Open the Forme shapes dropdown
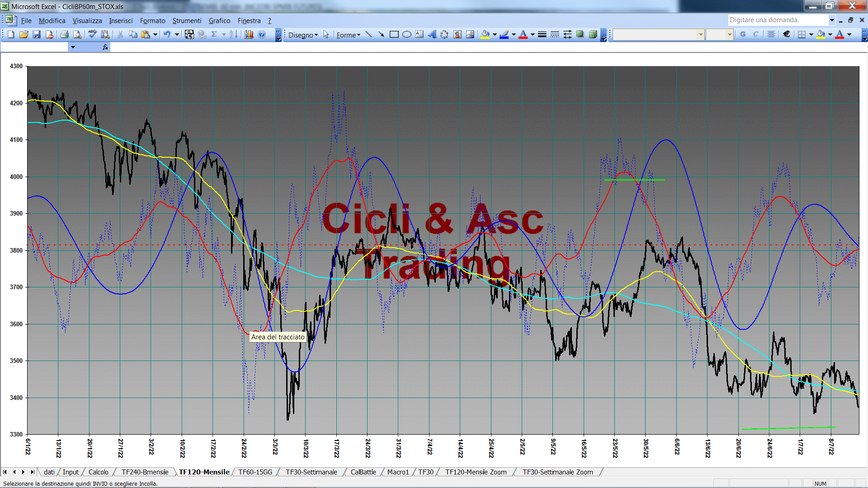The image size is (868, 488). coord(348,35)
